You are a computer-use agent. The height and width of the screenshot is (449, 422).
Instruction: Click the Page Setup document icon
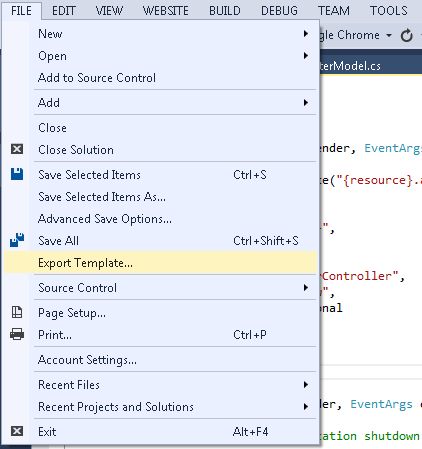(x=17, y=312)
